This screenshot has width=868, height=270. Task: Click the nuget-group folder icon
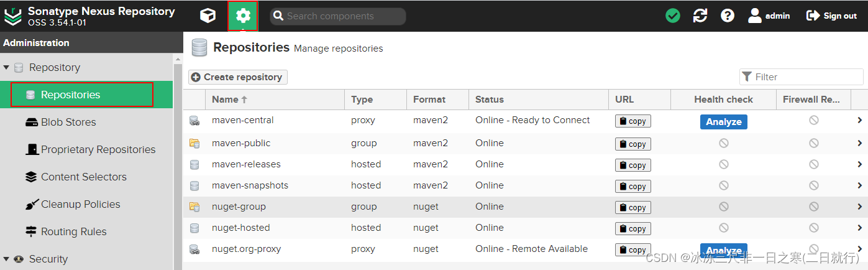click(194, 207)
